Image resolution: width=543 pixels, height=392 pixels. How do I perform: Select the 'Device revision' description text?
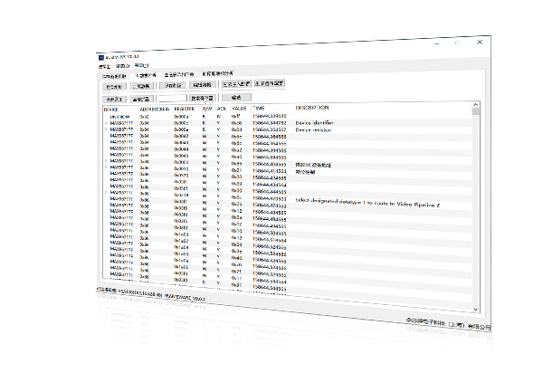click(313, 129)
